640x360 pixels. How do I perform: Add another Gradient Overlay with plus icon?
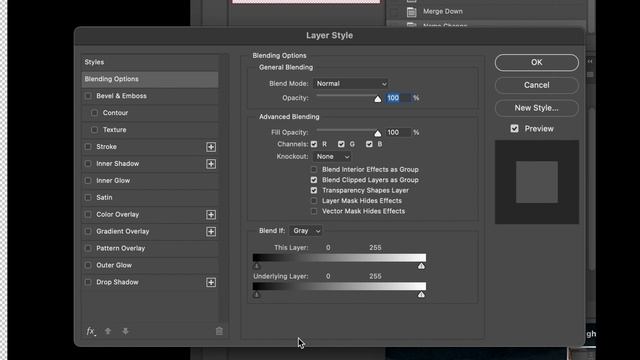211,232
